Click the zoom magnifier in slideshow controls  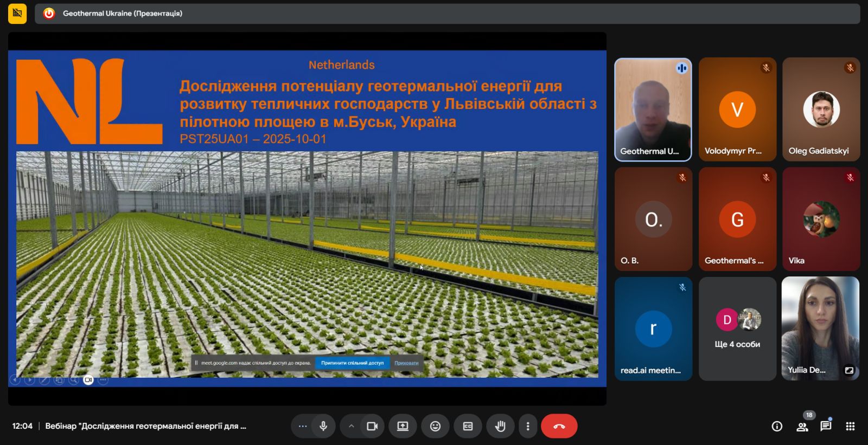(74, 380)
